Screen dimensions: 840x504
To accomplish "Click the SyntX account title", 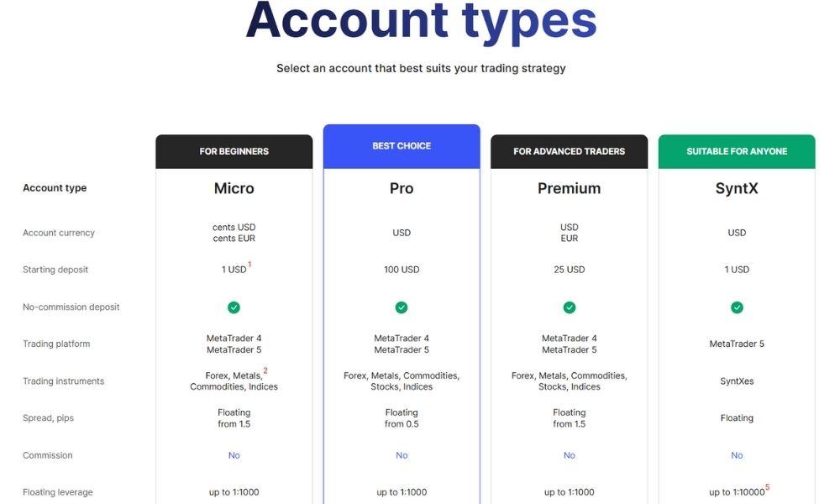I will (x=737, y=188).
